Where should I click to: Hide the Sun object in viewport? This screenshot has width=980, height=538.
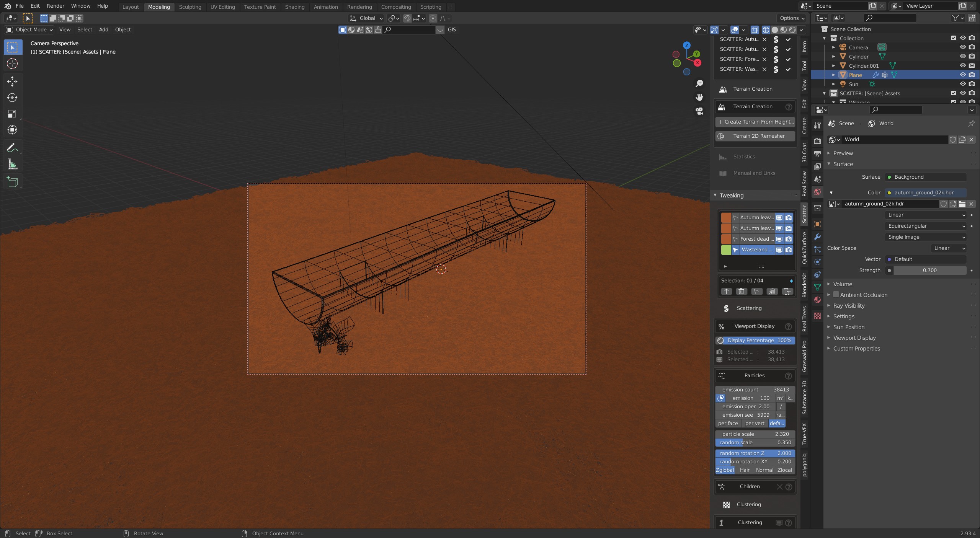[962, 84]
